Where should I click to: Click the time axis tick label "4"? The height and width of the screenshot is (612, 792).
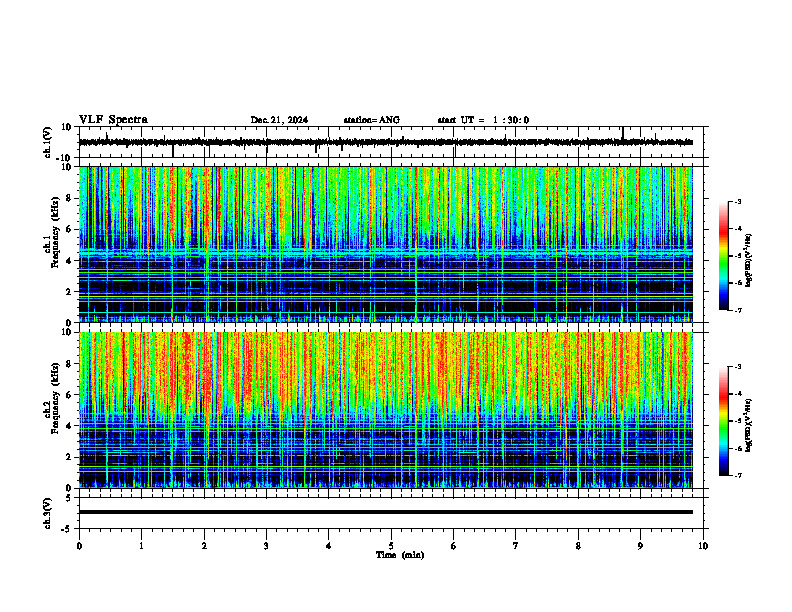click(x=329, y=546)
